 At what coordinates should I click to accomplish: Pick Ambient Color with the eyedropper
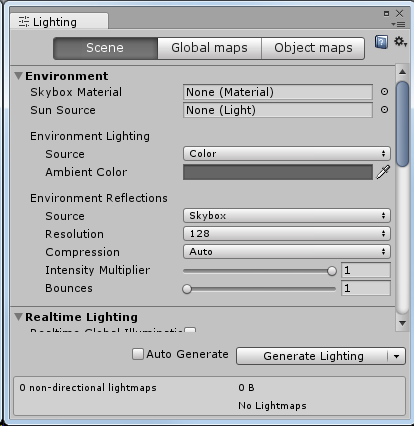point(383,172)
